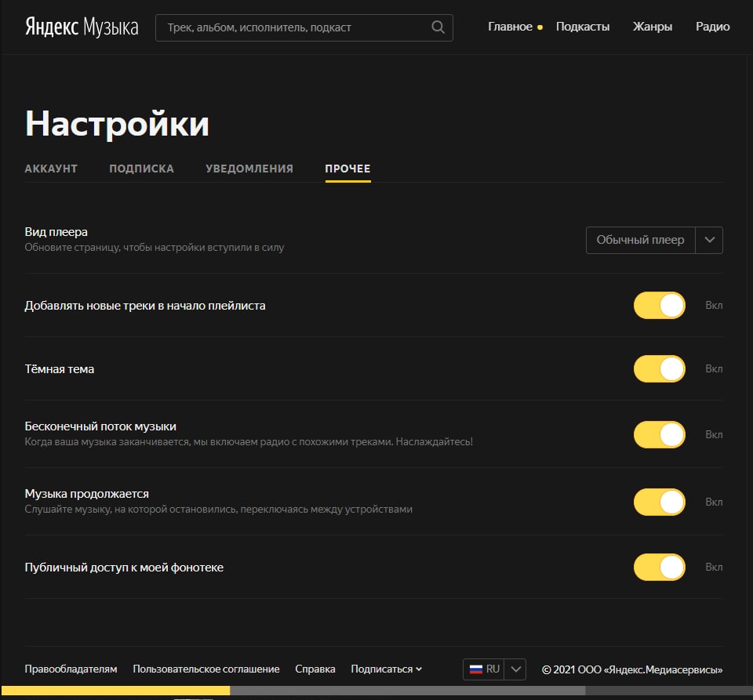
Task: Click the Настройки page heading
Action: pos(117,124)
